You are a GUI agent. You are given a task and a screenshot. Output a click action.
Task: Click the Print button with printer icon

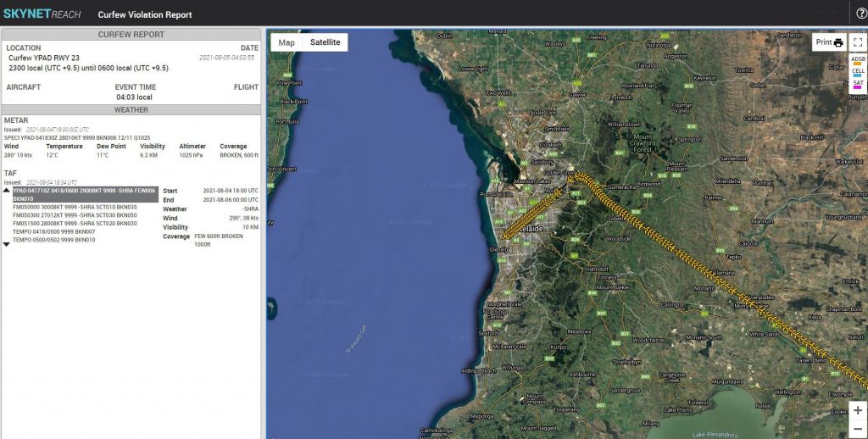829,42
